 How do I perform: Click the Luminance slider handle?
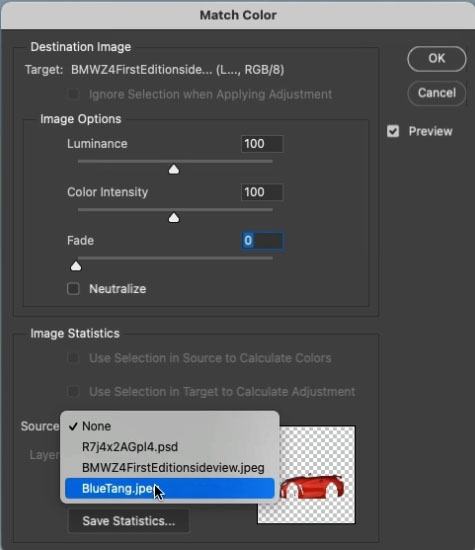pos(174,169)
